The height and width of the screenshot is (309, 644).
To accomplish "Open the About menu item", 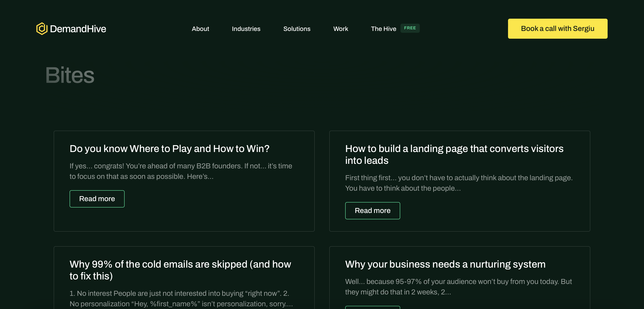I will [x=200, y=29].
